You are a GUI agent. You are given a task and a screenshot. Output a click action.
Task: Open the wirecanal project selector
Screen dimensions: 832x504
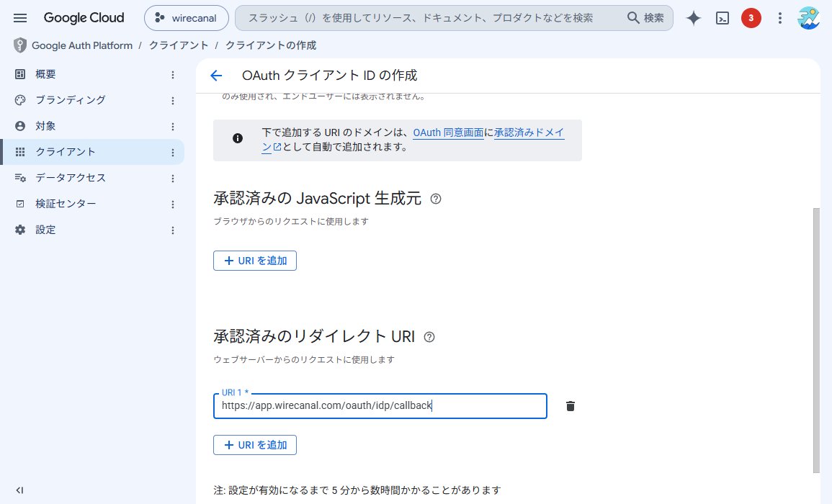(x=187, y=18)
